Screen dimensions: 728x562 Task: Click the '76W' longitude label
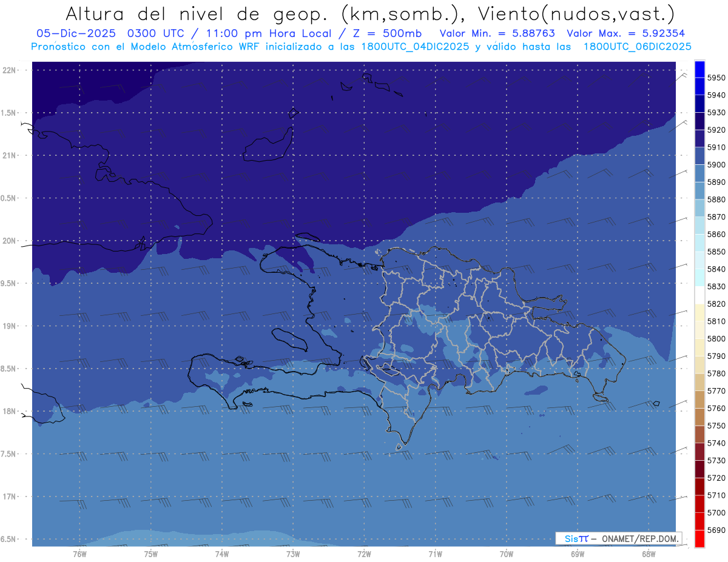79,554
